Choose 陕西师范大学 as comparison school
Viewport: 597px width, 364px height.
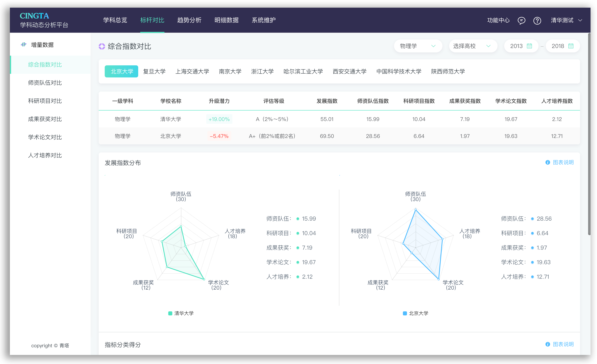pyautogui.click(x=448, y=71)
